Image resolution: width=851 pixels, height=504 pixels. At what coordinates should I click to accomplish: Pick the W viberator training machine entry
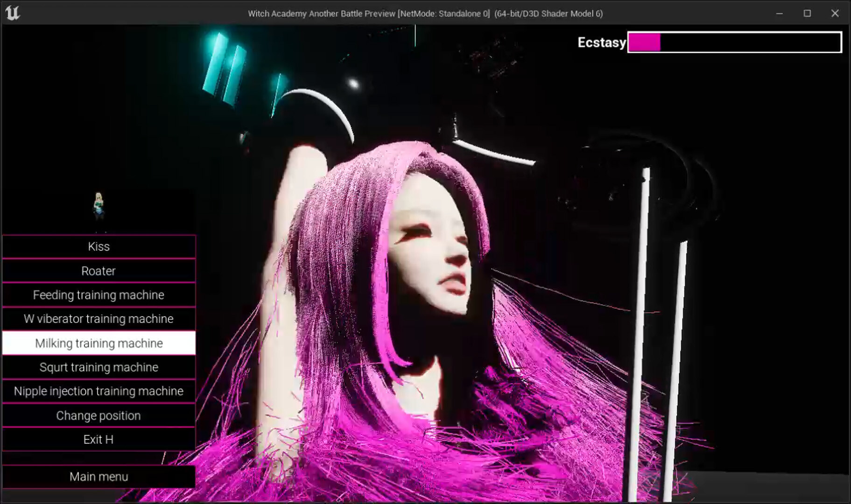(98, 319)
